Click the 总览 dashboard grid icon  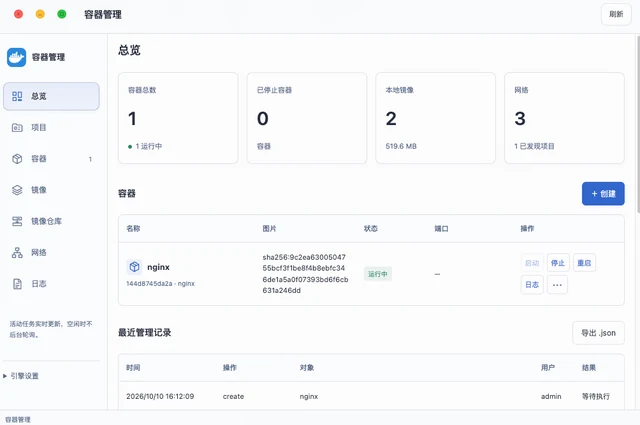[x=17, y=96]
